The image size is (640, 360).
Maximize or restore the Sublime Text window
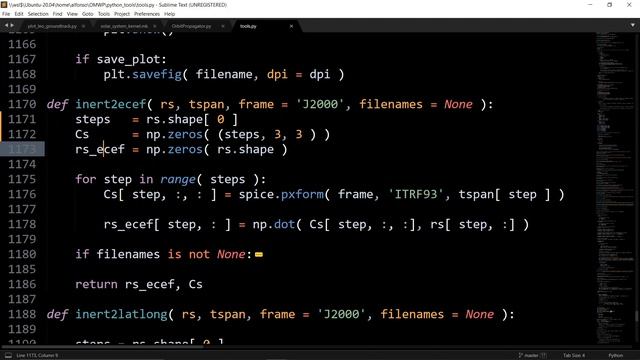coord(609,4)
